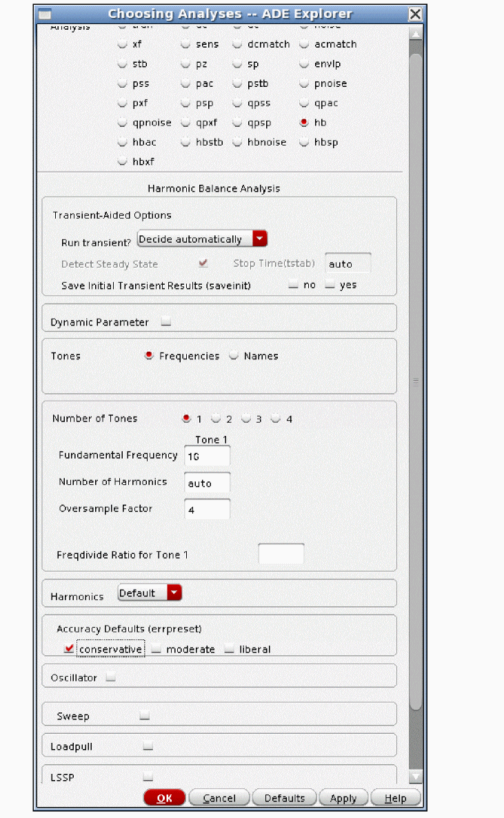Select the pac analysis
The image size is (504, 818).
pos(185,83)
